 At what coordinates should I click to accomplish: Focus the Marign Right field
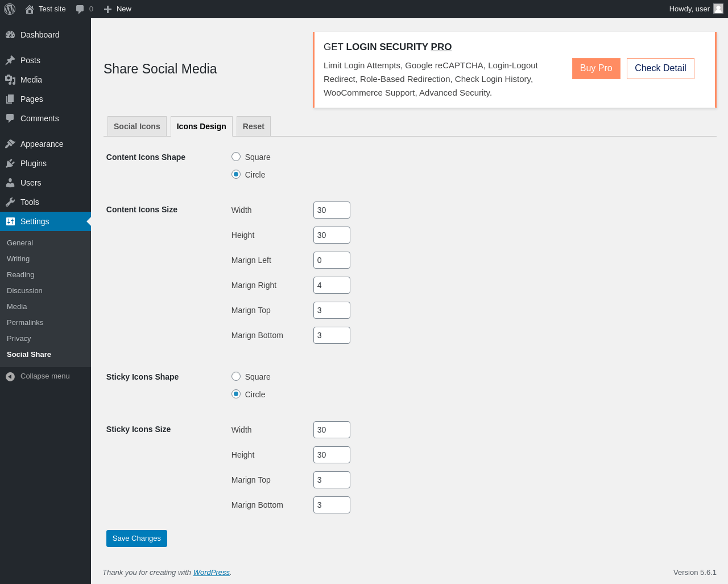pyautogui.click(x=332, y=285)
